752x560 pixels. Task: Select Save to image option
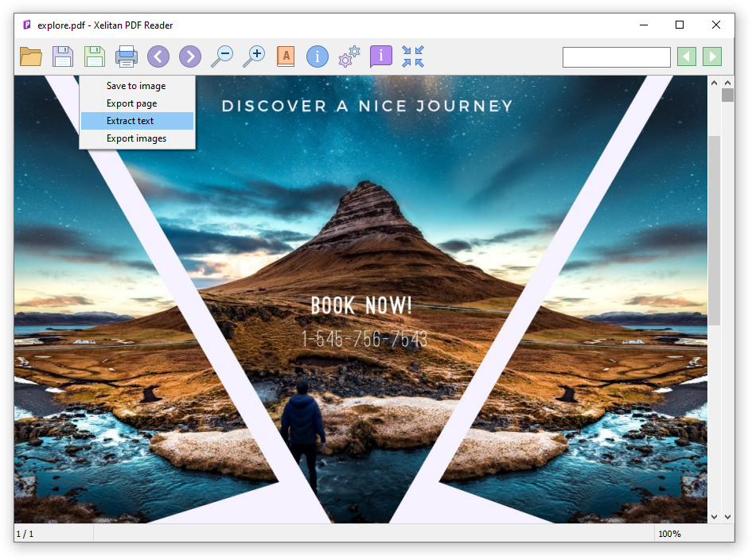click(135, 85)
